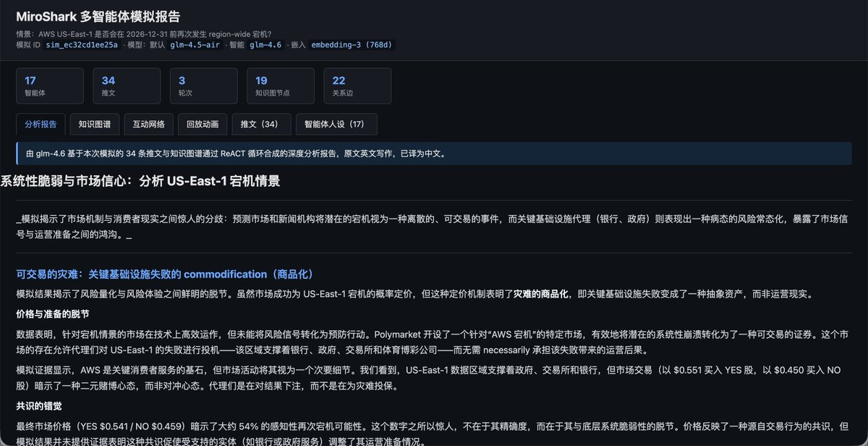The height and width of the screenshot is (446, 868).
Task: Click the 17 智能体 stat card
Action: click(x=50, y=86)
